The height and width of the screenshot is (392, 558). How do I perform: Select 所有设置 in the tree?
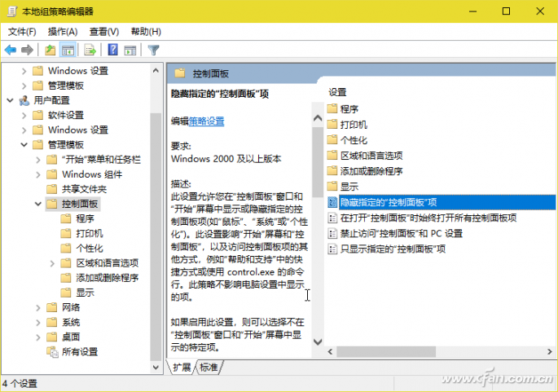click(x=79, y=351)
